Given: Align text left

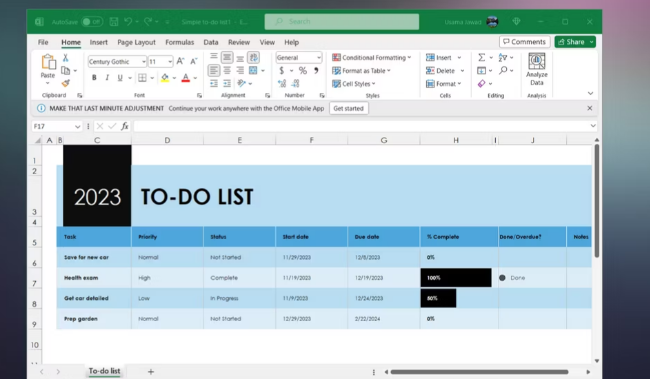Looking at the screenshot, I should tap(213, 70).
